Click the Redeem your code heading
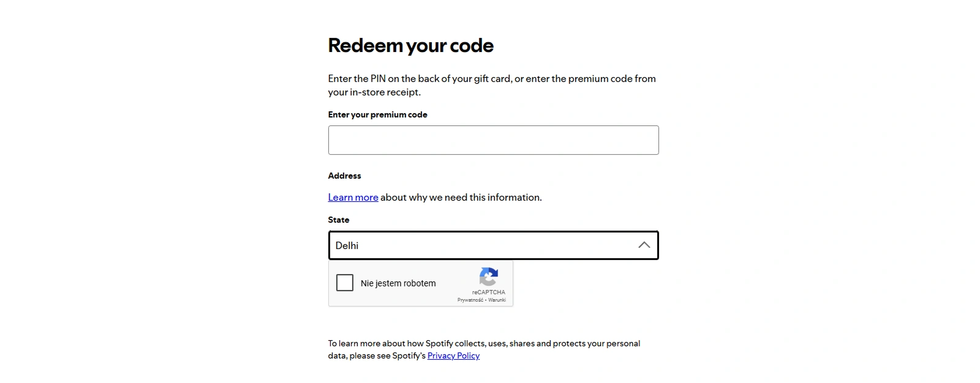The width and height of the screenshot is (980, 383). tap(410, 45)
